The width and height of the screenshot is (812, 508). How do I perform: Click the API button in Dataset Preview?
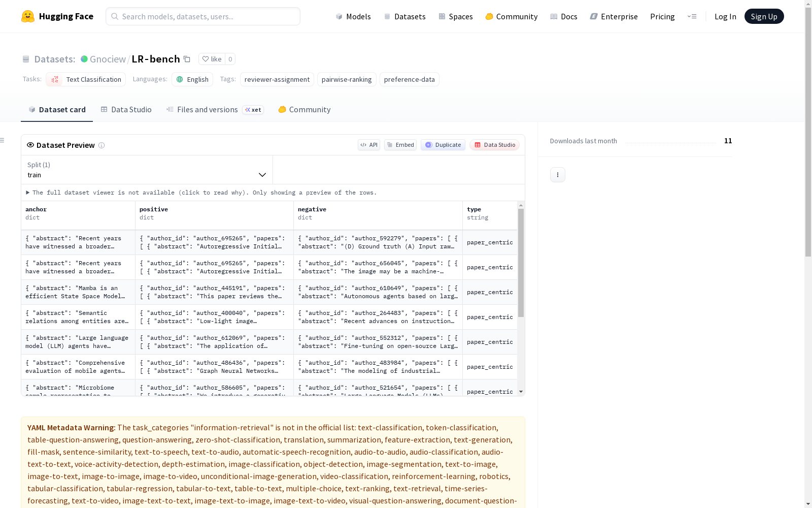pos(369,145)
